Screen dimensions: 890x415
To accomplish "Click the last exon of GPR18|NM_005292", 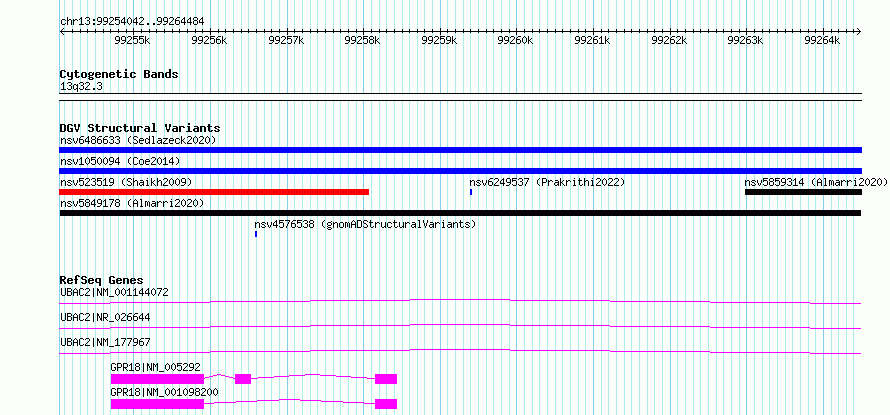I will click(386, 379).
